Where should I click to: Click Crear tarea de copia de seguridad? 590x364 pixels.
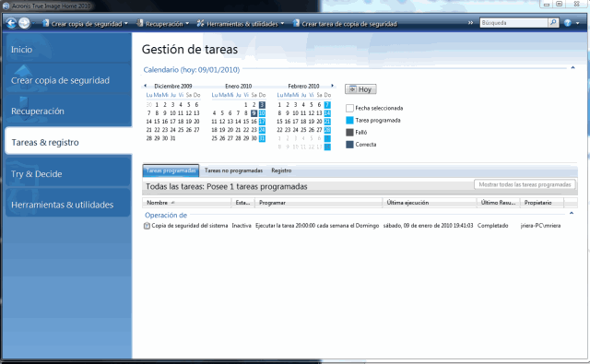(345, 24)
